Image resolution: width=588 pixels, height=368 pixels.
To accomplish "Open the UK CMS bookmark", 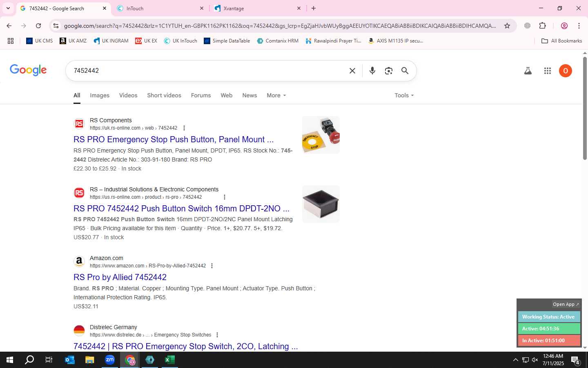I will point(40,41).
